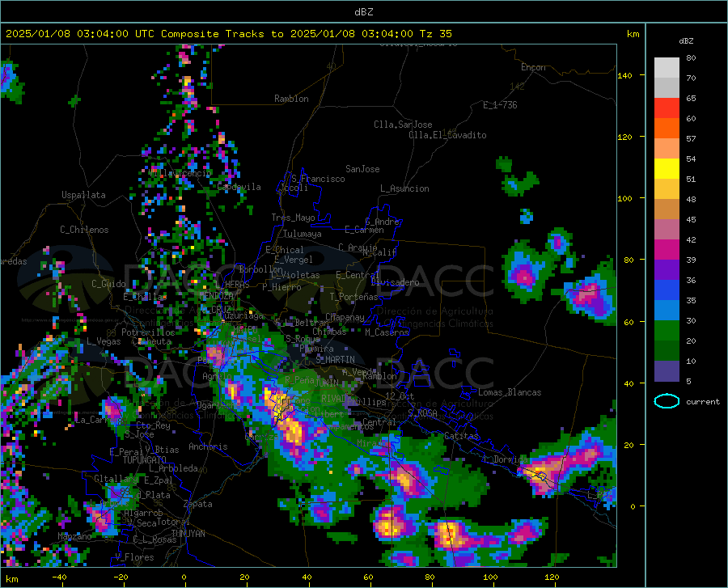
Task: Click the 'MENDOZA' city label
Action: (216, 295)
